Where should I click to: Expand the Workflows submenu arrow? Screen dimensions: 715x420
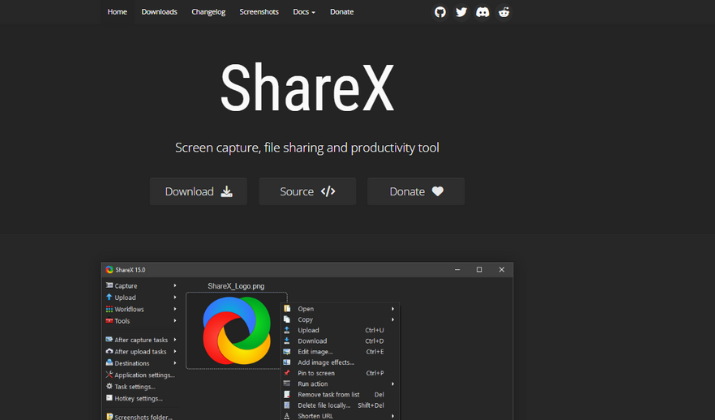pos(175,309)
